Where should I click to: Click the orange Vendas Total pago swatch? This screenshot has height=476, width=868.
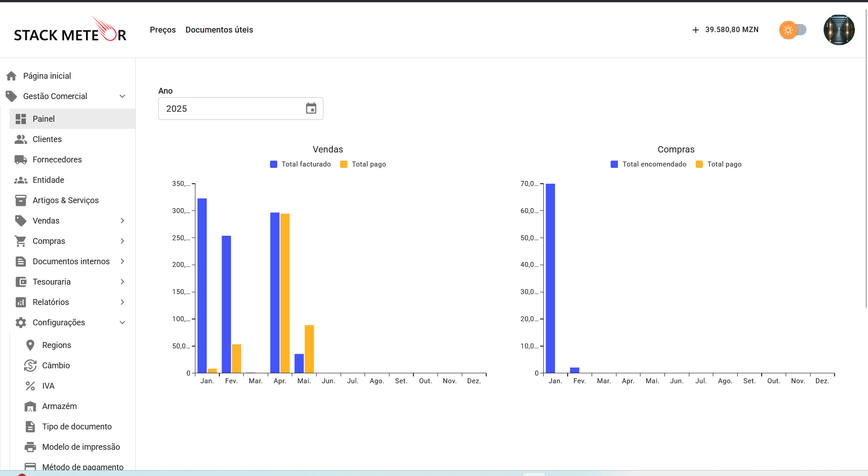pyautogui.click(x=344, y=164)
